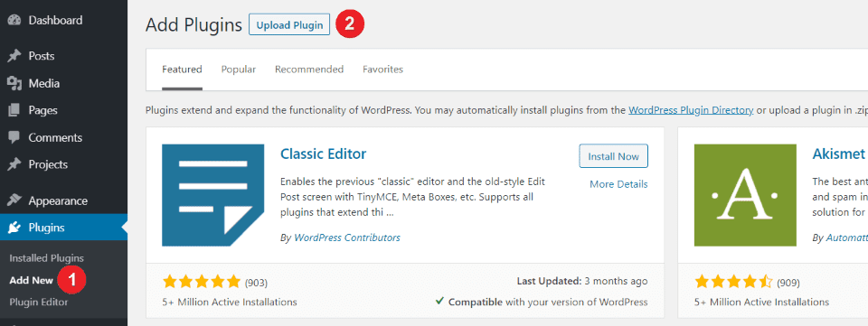Image resolution: width=868 pixels, height=326 pixels.
Task: Open the Favorites tab
Action: pyautogui.click(x=383, y=70)
